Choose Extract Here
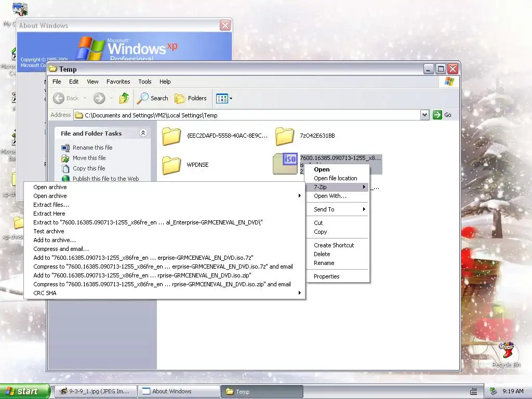532x399 pixels. coord(164,214)
